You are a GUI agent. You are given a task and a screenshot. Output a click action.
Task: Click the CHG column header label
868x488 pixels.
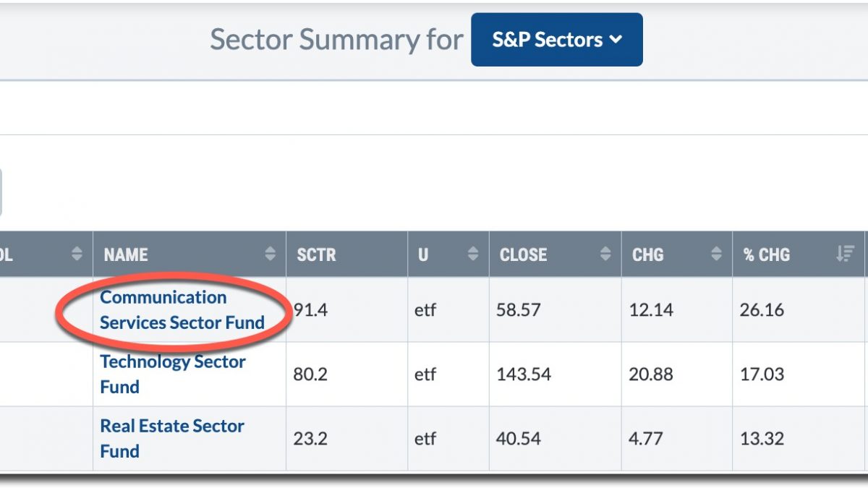[x=647, y=255]
